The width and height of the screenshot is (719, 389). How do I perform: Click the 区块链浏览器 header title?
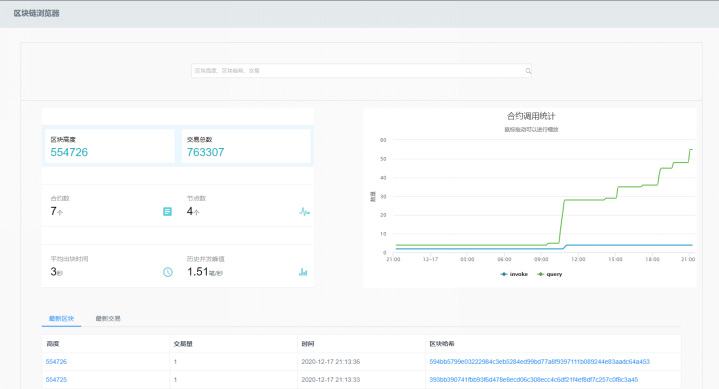point(37,13)
